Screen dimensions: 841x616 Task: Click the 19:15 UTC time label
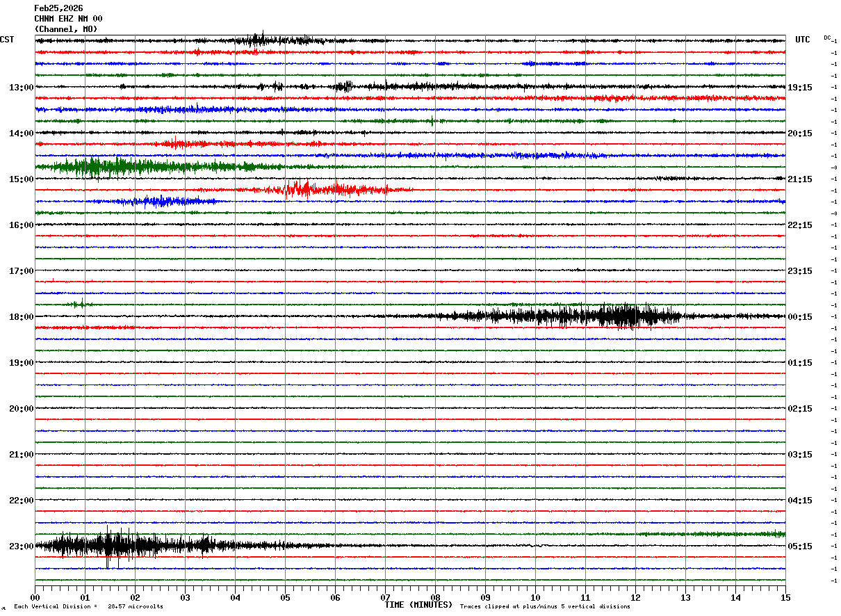pos(800,88)
